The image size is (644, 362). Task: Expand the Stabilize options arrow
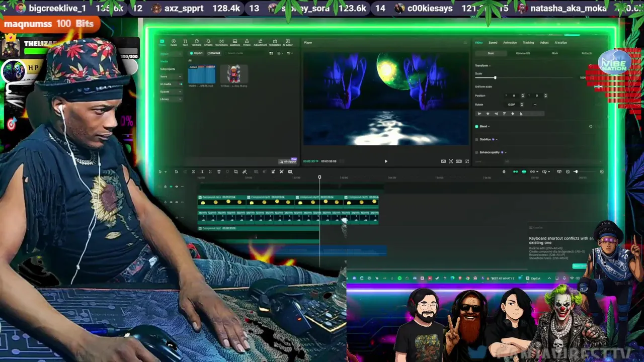click(497, 139)
